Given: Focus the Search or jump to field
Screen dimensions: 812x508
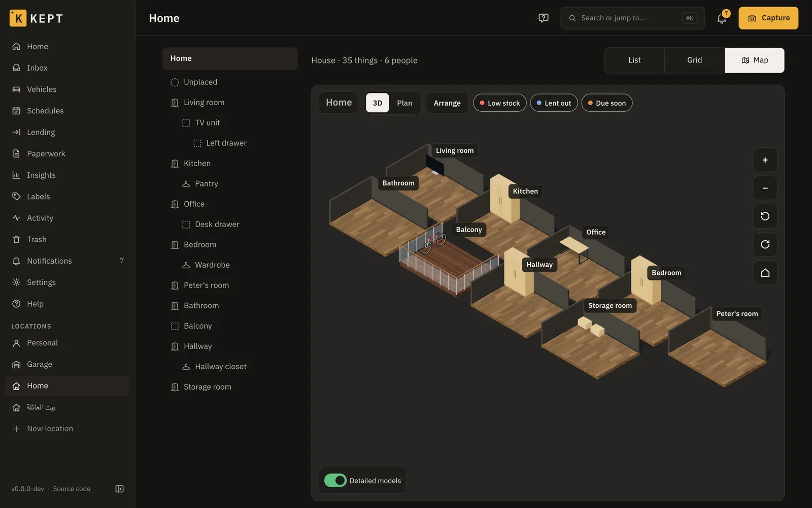Looking at the screenshot, I should tap(632, 18).
